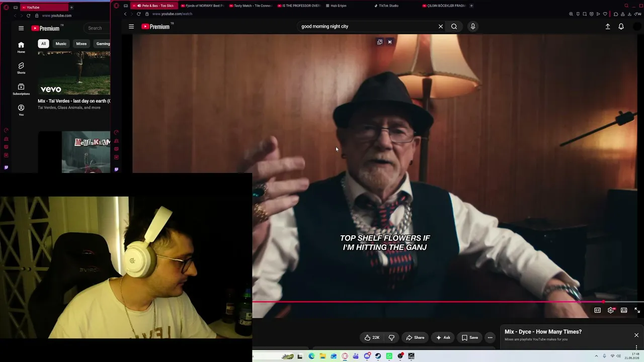The height and width of the screenshot is (362, 644).
Task: Select the Mixes filter chip
Action: pyautogui.click(x=82, y=44)
